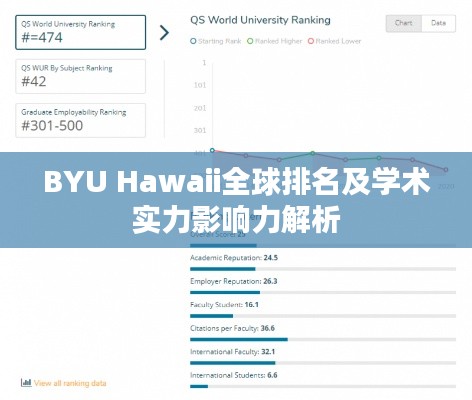The height and width of the screenshot is (400, 472).
Task: Open the QS WUR By Subject Ranking #42 card
Action: tap(81, 76)
